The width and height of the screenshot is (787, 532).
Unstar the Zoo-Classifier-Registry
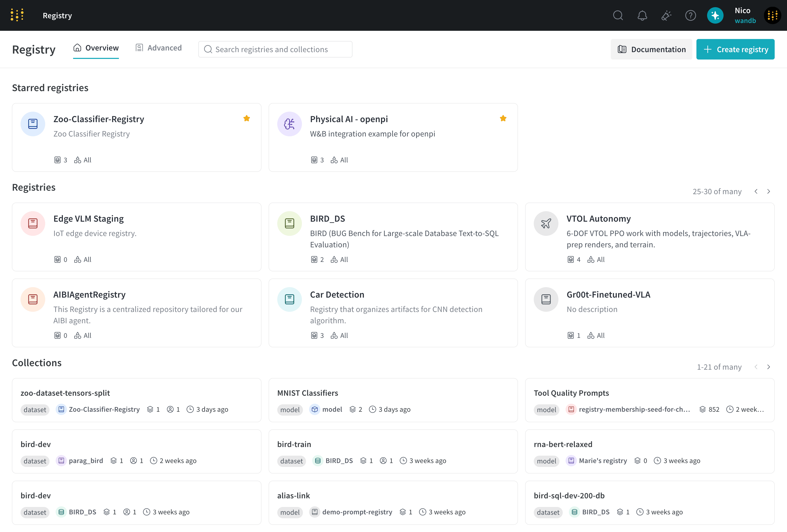246,118
